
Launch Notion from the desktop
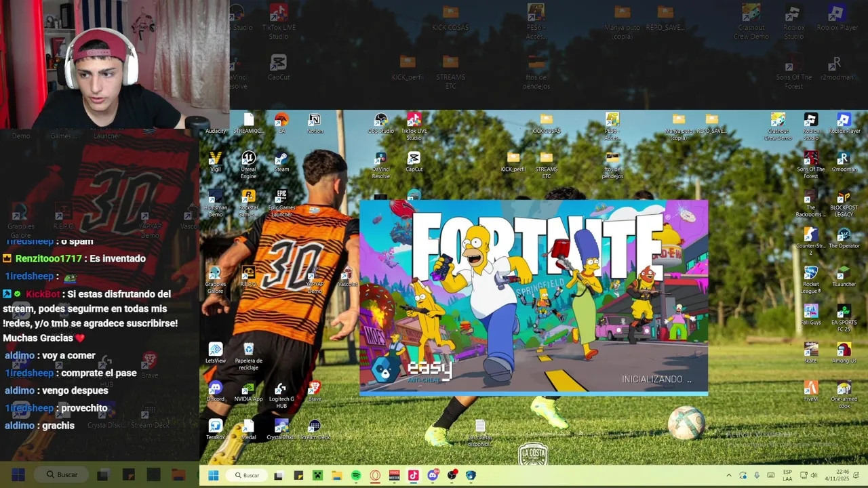315,123
